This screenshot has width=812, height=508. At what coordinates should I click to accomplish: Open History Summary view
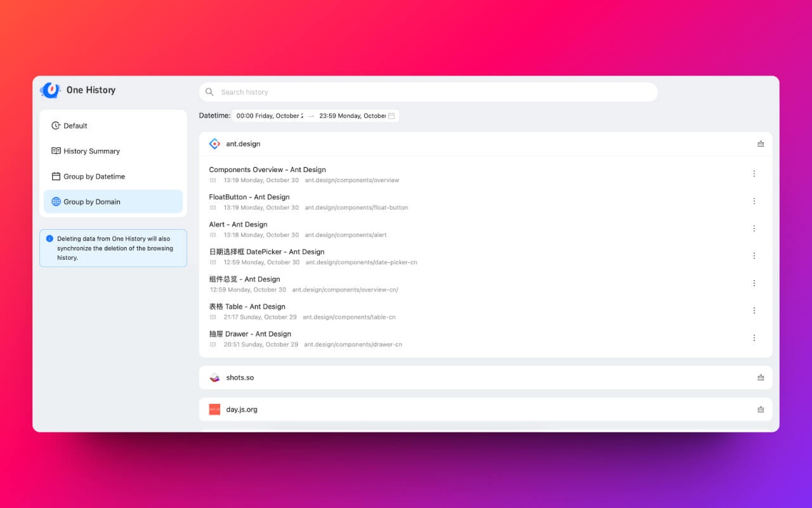pos(113,151)
